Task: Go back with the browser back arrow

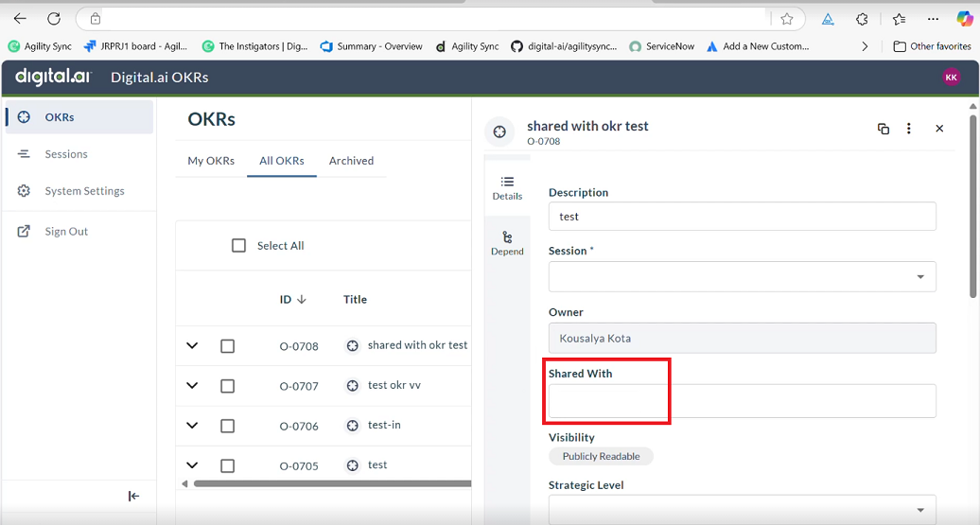Action: click(20, 19)
